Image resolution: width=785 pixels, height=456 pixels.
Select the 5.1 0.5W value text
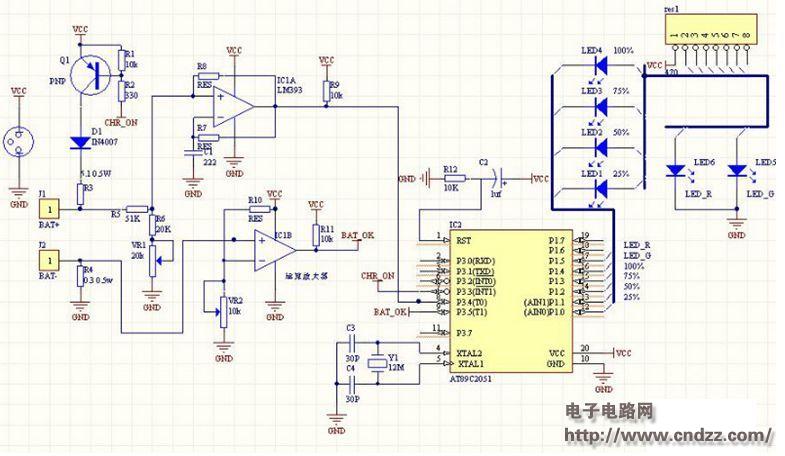96,174
